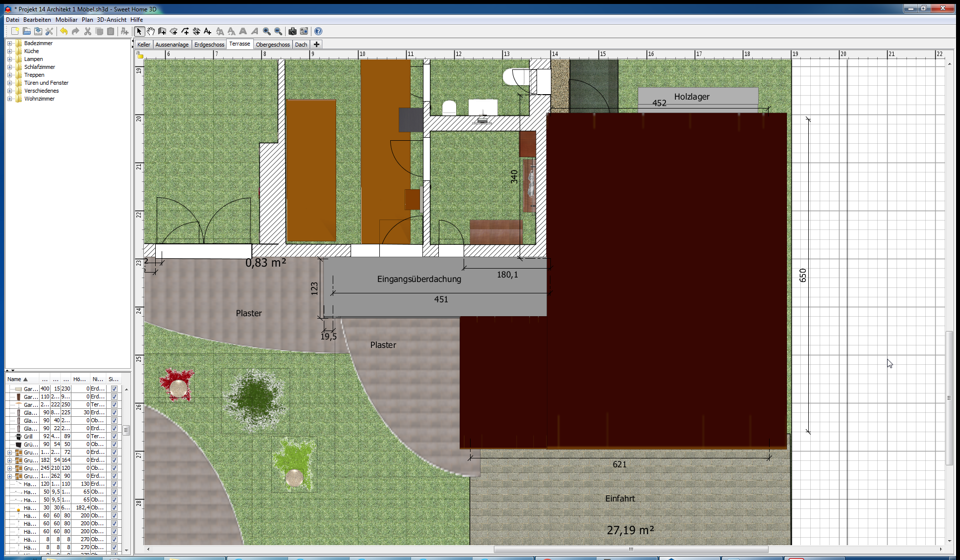The height and width of the screenshot is (560, 960).
Task: Select the create dimensions tool
Action: [x=196, y=31]
